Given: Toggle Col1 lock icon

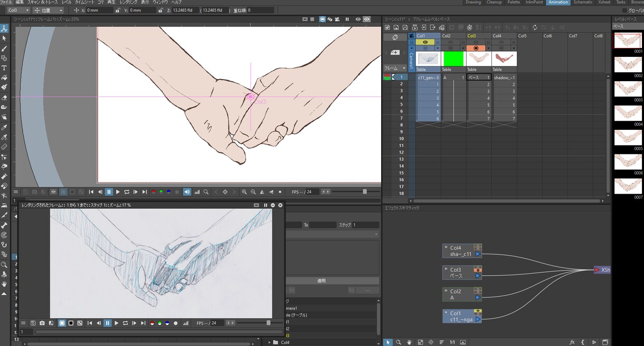Looking at the screenshot, I should (437, 42).
